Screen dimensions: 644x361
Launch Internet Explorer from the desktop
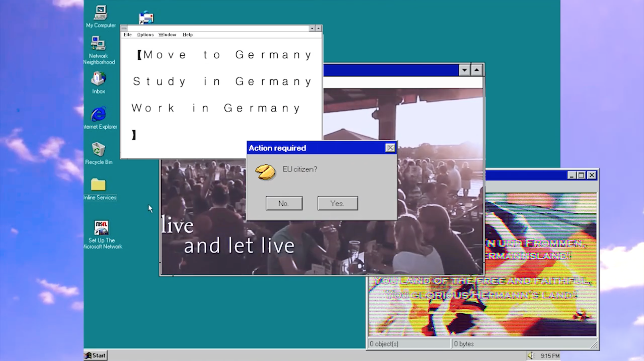98,115
